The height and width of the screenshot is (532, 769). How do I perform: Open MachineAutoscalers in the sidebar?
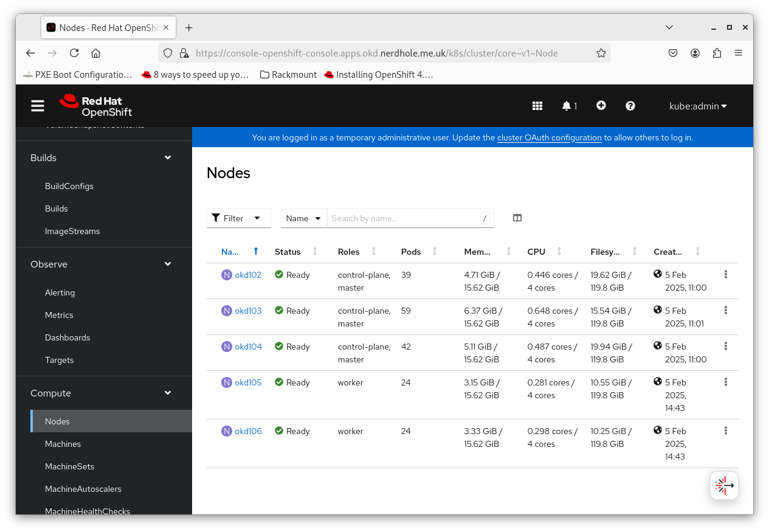tap(83, 489)
